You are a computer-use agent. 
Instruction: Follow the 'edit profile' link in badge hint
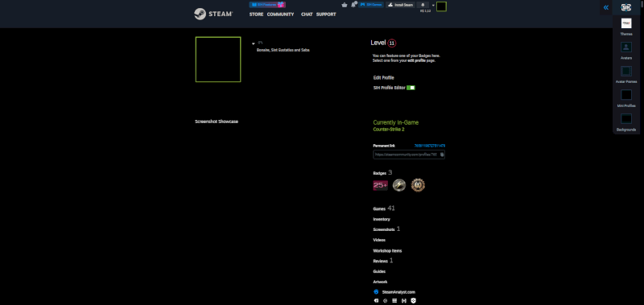(415, 60)
